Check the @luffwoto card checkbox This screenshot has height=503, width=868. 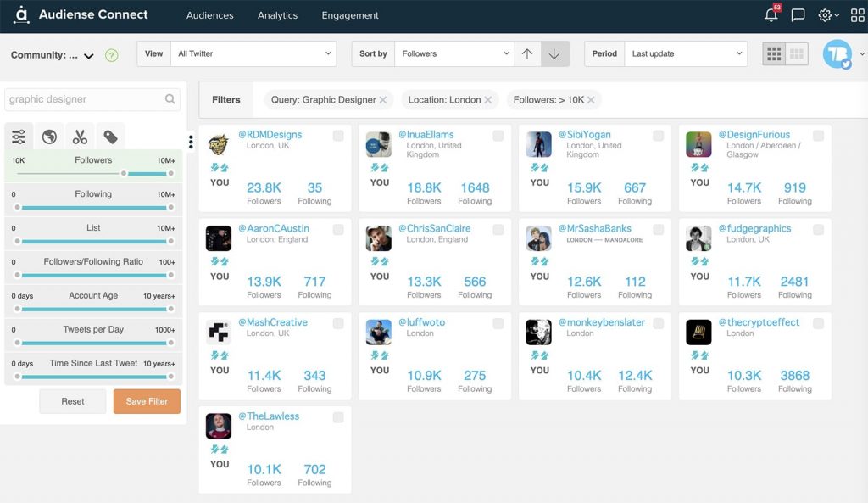498,323
